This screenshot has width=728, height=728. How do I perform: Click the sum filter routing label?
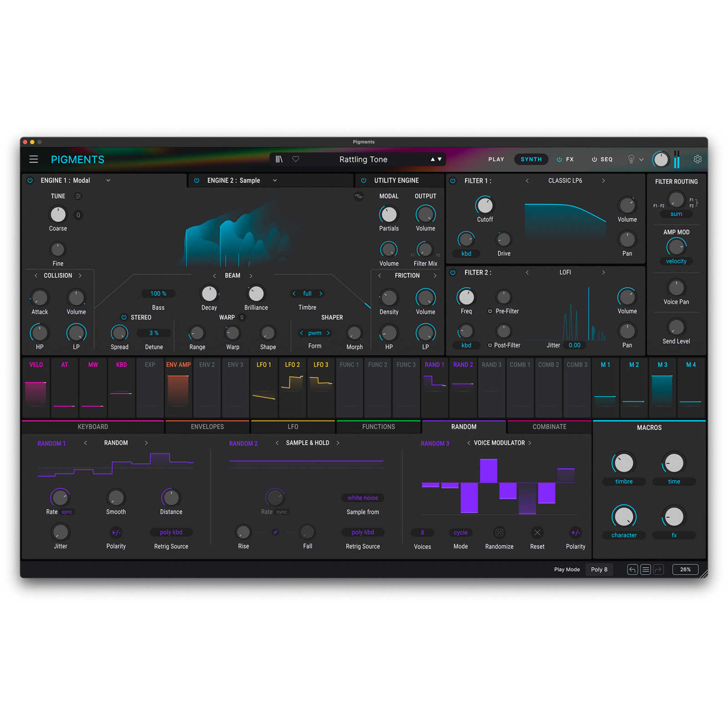676,214
